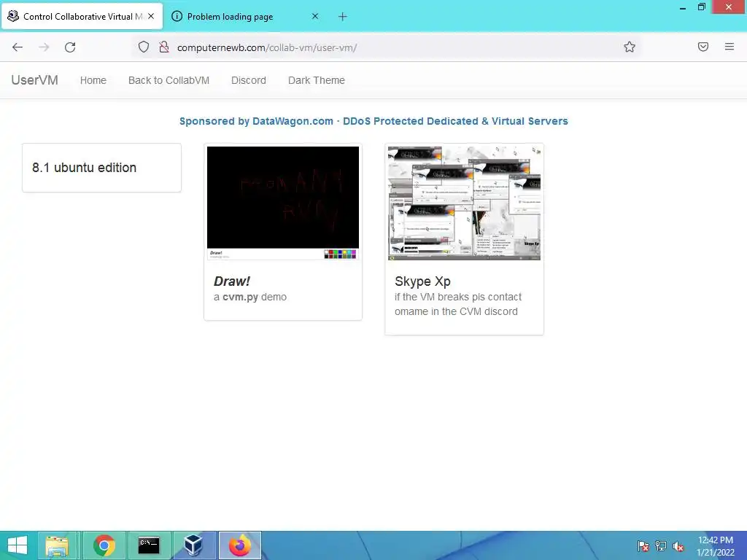Screen dimensions: 747x560
Task: Reload the current page
Action: (70, 47)
